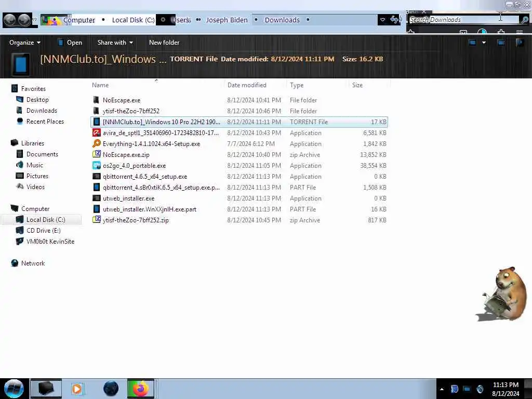This screenshot has width=532, height=399.
Task: Open the Organize menu
Action: coord(25,43)
